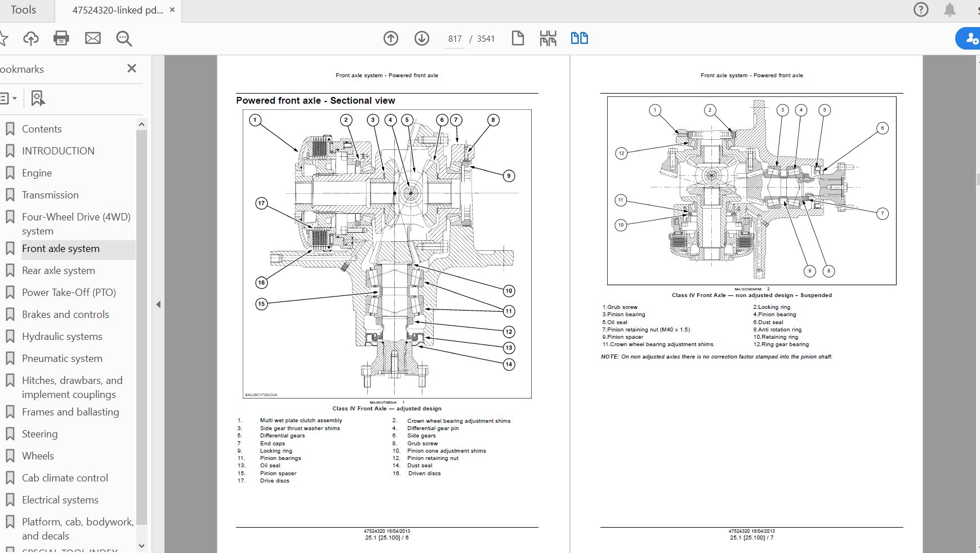980x553 pixels.
Task: Open the Engine bookmark
Action: [37, 173]
